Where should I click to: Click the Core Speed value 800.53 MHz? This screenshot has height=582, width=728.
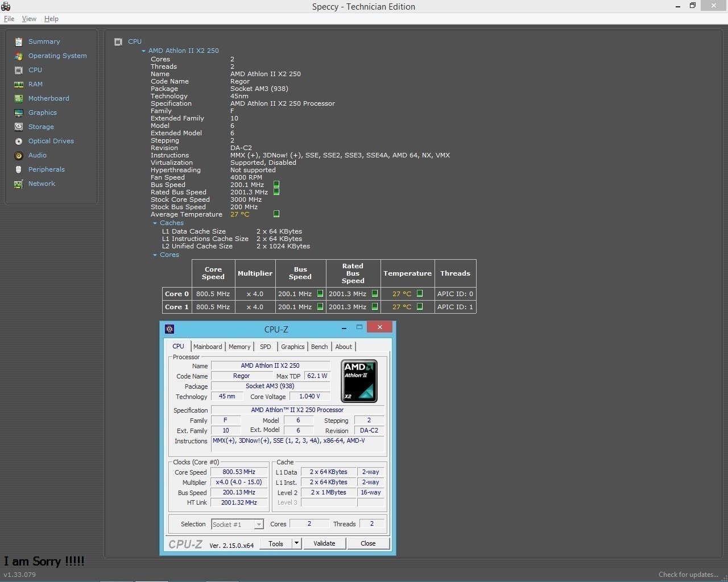pyautogui.click(x=239, y=472)
